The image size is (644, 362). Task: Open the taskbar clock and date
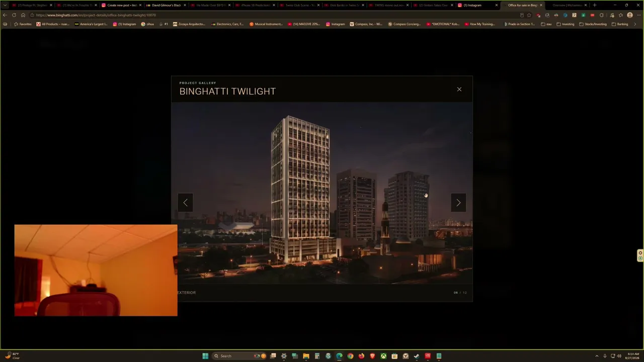pyautogui.click(x=632, y=356)
